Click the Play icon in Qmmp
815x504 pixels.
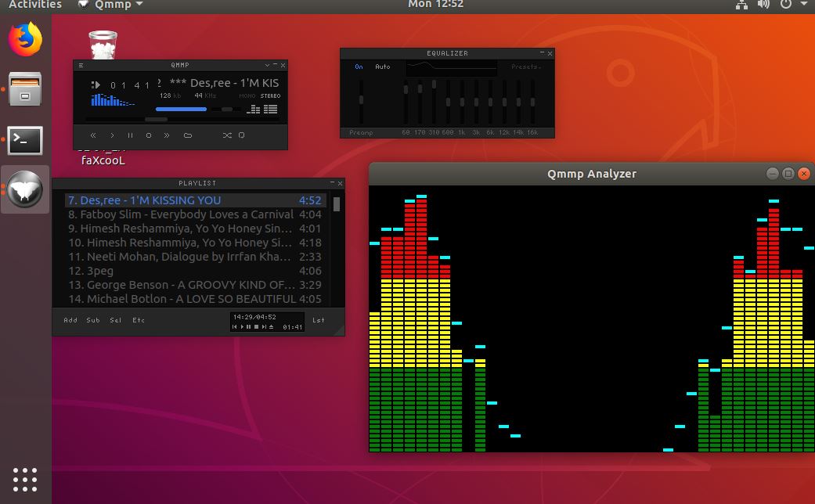tap(112, 135)
